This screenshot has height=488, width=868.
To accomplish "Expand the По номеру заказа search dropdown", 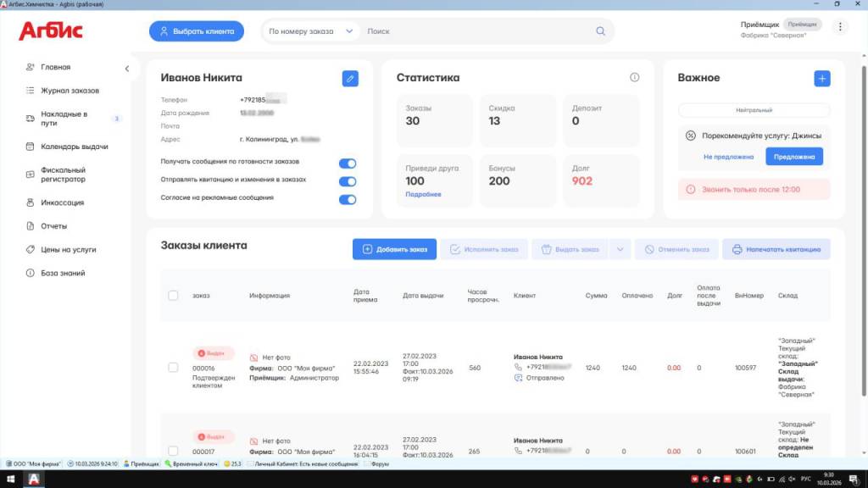I will coord(348,31).
